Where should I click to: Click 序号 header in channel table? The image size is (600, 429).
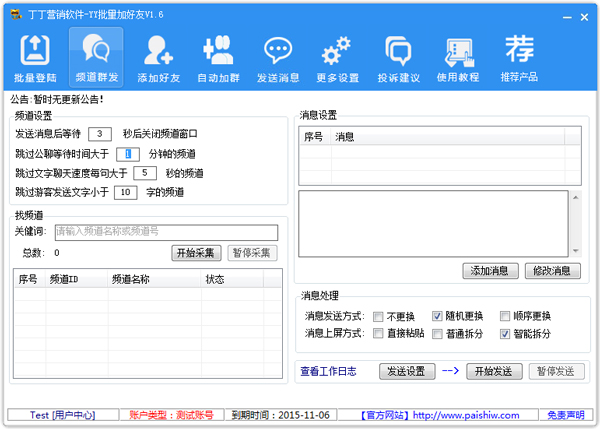click(x=30, y=279)
